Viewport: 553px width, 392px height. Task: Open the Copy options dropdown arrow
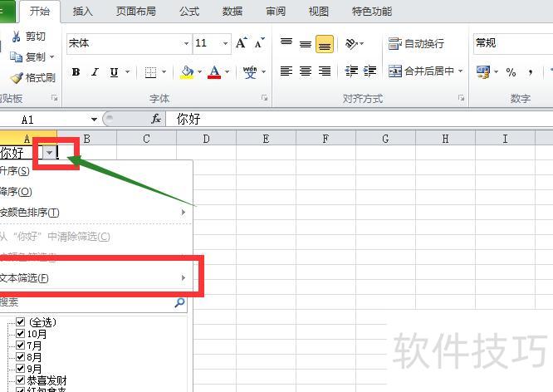point(51,56)
